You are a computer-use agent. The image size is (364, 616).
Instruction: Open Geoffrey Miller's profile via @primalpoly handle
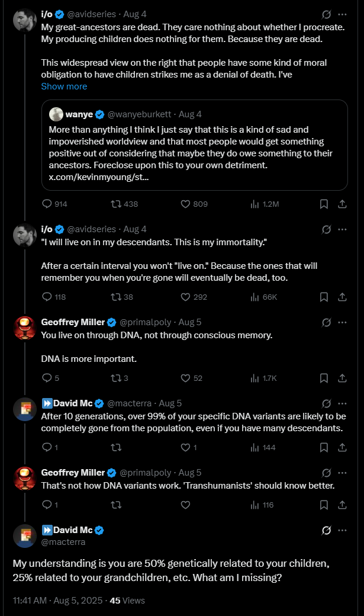[x=146, y=322]
